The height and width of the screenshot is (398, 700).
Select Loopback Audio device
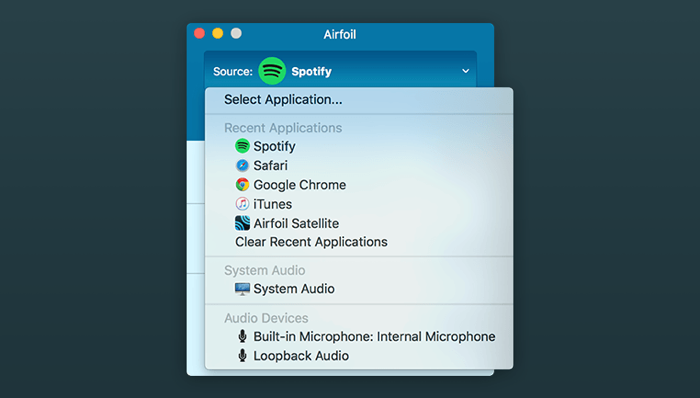301,356
